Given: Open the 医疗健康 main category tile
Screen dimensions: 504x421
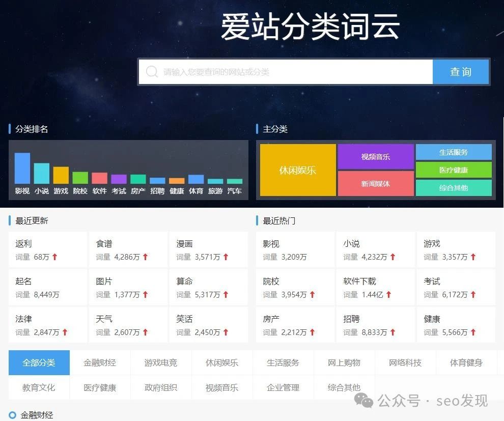Looking at the screenshot, I should tap(454, 170).
